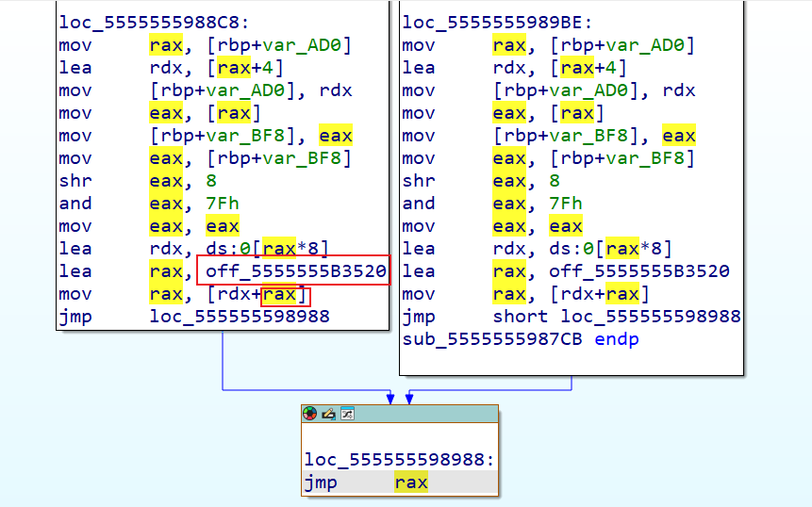
Task: Click the sub_5555555987CB endp line
Action: pos(520,339)
